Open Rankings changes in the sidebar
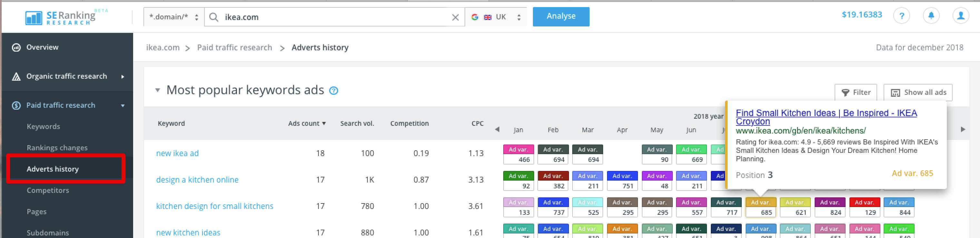Screen dimensions: 980x238 click(x=57, y=148)
